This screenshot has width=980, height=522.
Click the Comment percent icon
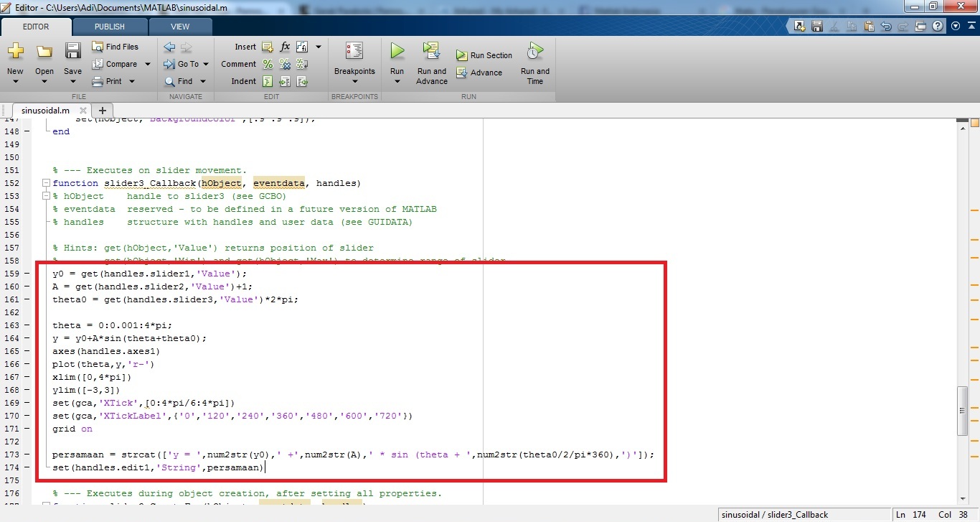click(x=268, y=64)
